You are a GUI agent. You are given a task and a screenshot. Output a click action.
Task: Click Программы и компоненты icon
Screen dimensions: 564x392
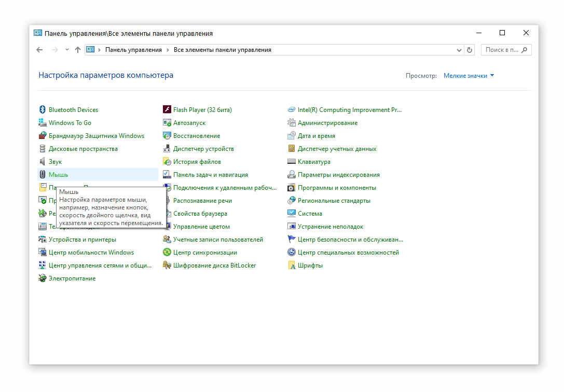[x=292, y=188]
